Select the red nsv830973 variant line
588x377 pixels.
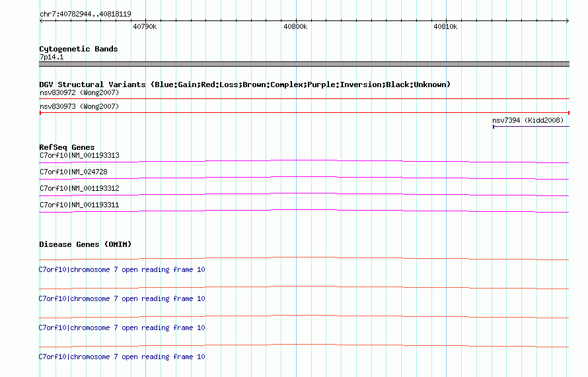(304, 112)
